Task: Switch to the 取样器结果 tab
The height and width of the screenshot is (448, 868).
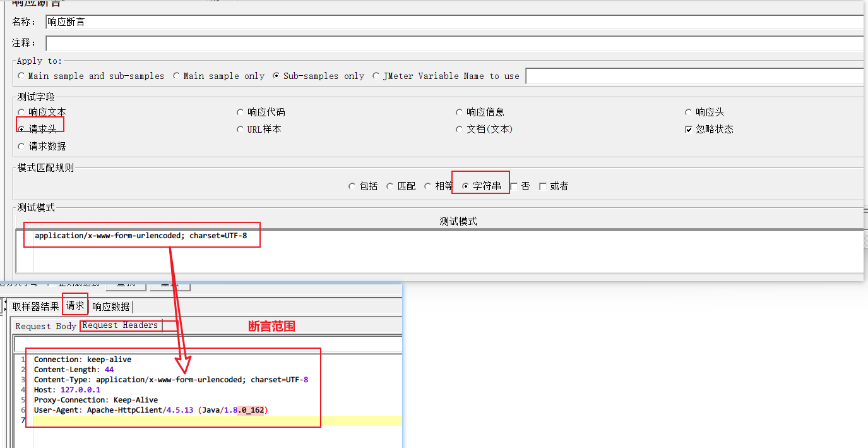Action: (36, 306)
